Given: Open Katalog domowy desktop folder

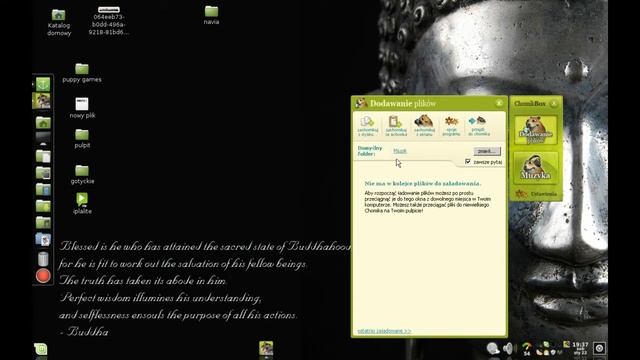Looking at the screenshot, I should (59, 15).
